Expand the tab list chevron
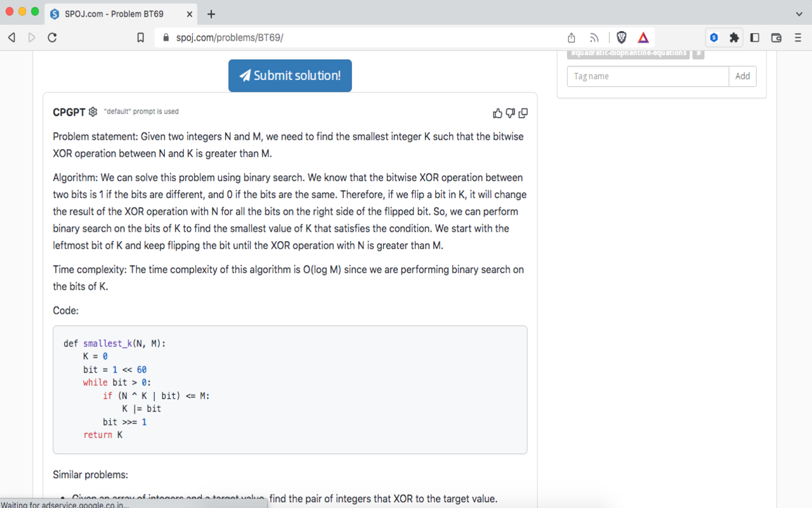Screen dimensions: 812x508 (798, 14)
